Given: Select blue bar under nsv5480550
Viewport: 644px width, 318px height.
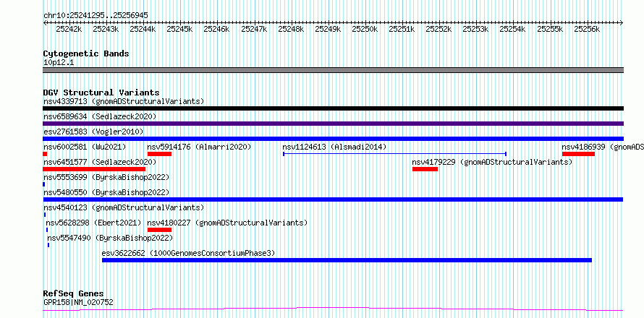Looking at the screenshot, I should pos(333,199).
